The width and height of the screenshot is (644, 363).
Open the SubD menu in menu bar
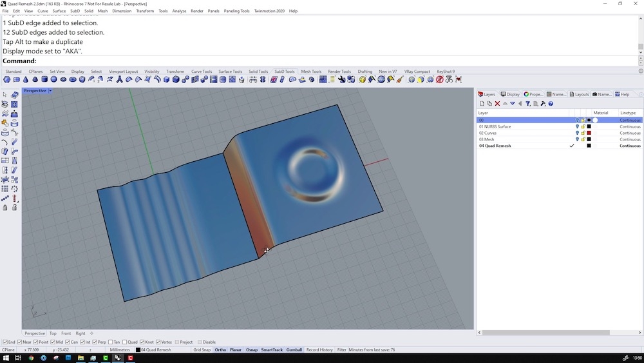75,11
